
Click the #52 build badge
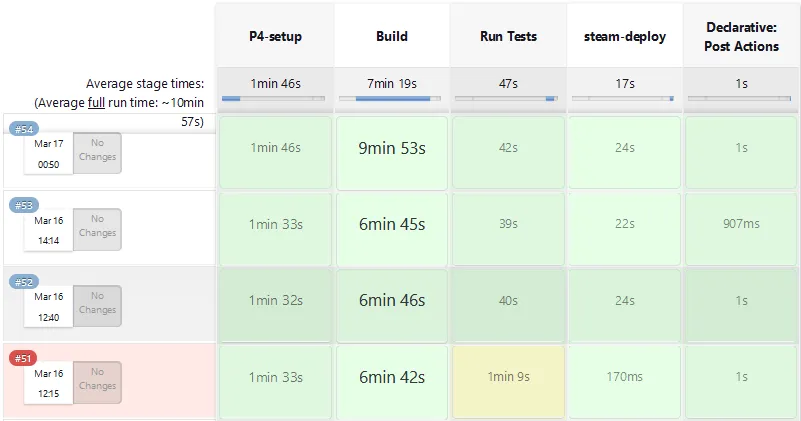click(24, 282)
